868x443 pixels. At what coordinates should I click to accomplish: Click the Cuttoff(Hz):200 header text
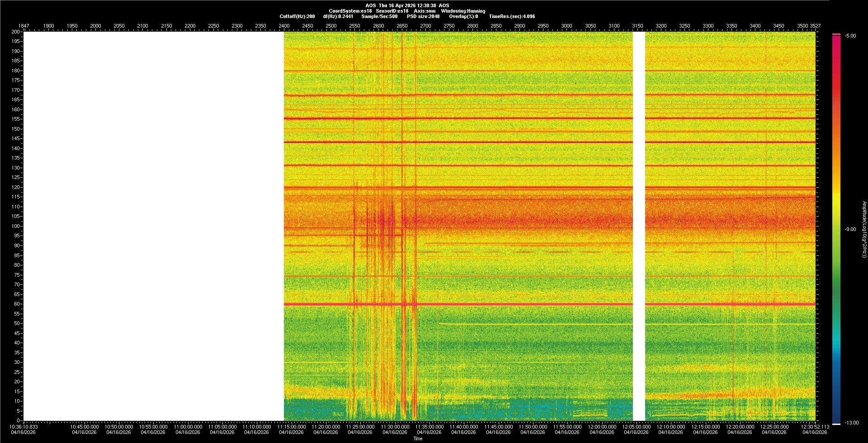[x=297, y=16]
